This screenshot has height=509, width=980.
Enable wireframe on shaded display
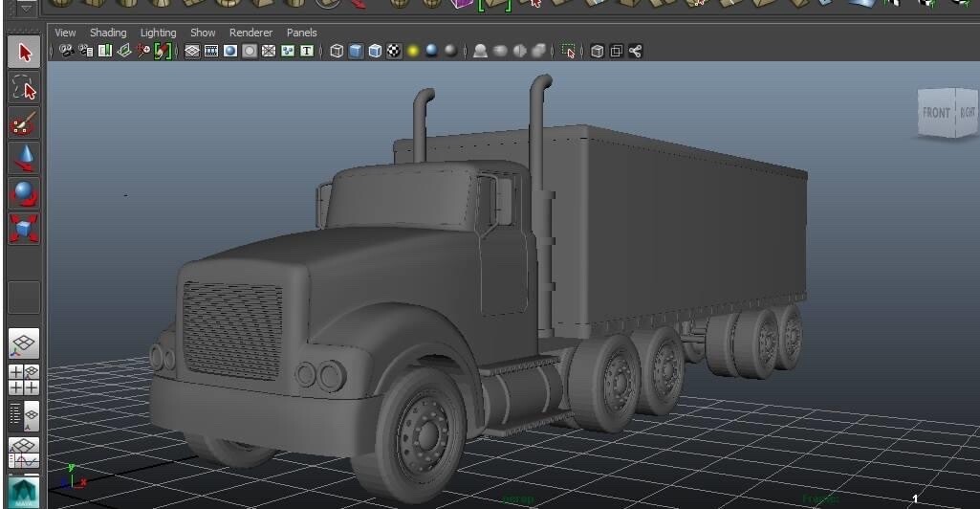(376, 52)
